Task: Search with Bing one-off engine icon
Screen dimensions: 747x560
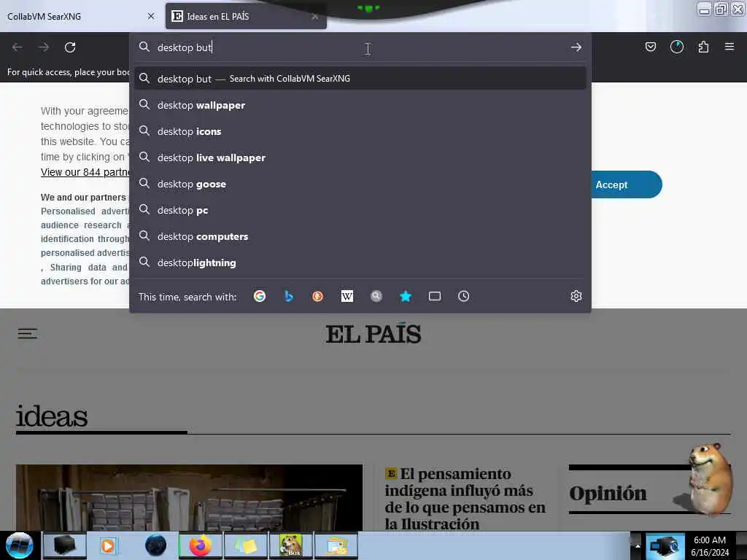Action: pos(289,296)
